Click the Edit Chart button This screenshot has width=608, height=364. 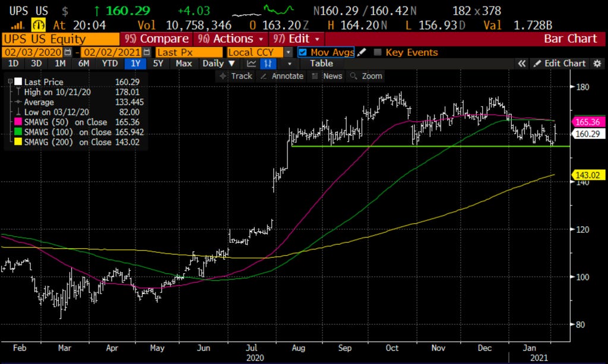tap(559, 64)
